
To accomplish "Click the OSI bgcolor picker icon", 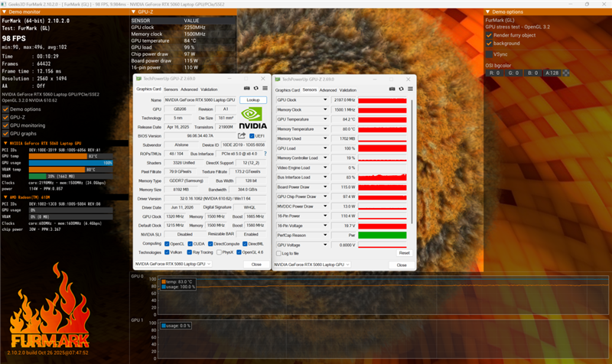I will coord(565,73).
